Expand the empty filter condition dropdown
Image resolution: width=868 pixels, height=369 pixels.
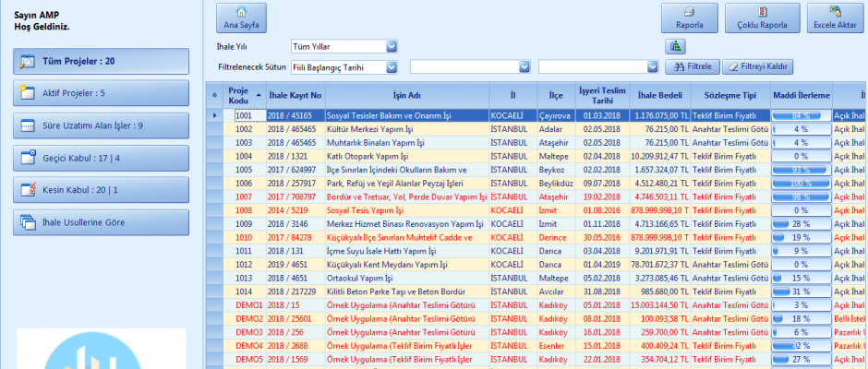tap(524, 66)
